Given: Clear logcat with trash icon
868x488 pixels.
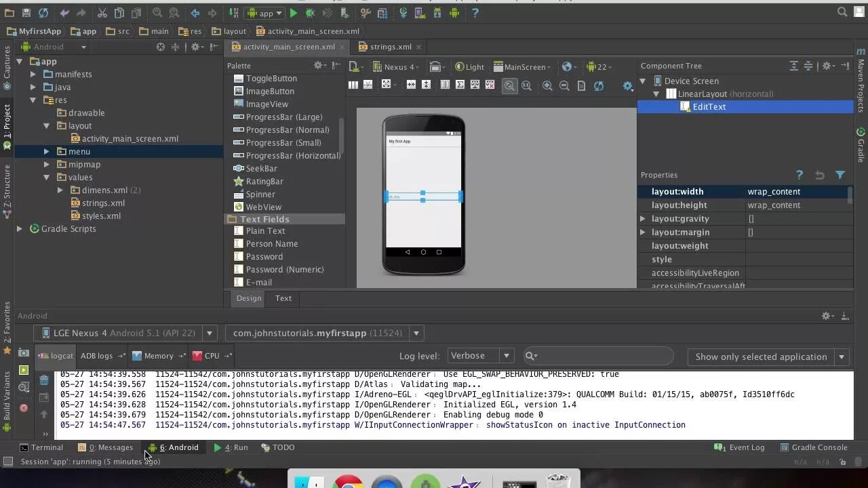Looking at the screenshot, I should pos(44,381).
